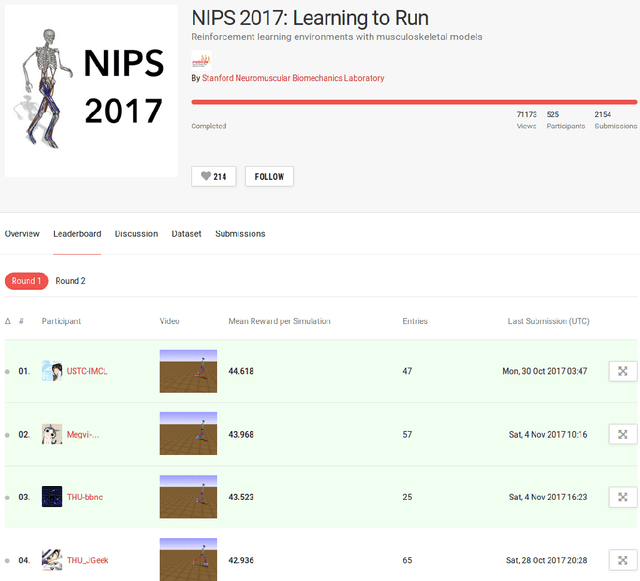Image resolution: width=640 pixels, height=581 pixels.
Task: Click the Stanford lab logo icon
Action: 201,60
